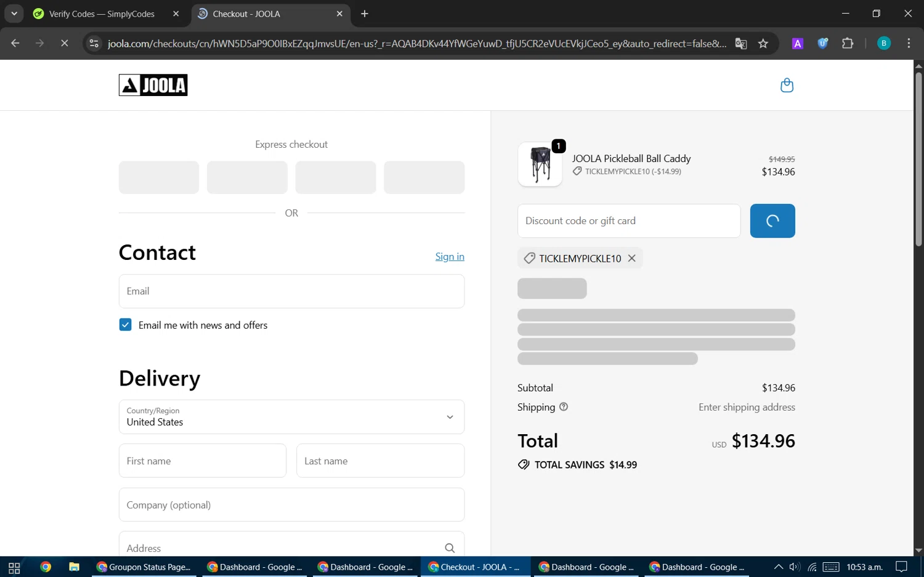Click the Enter shipping address text

point(747,407)
